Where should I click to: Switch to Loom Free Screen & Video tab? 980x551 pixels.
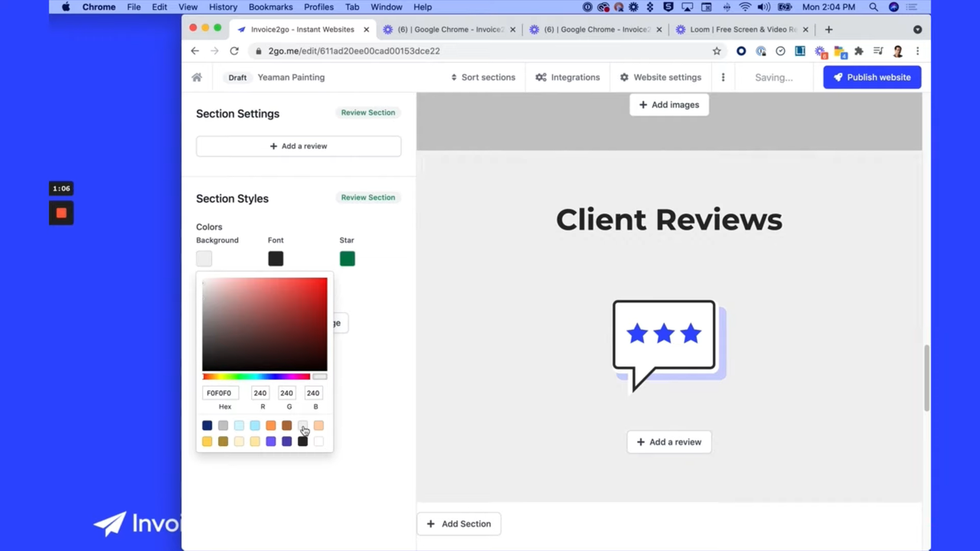pos(742,30)
